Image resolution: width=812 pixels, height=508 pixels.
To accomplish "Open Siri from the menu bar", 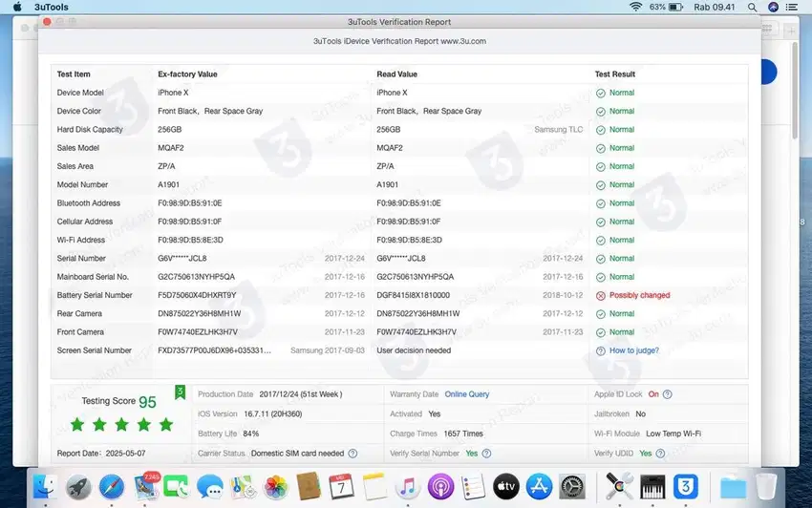I will 773,7.
